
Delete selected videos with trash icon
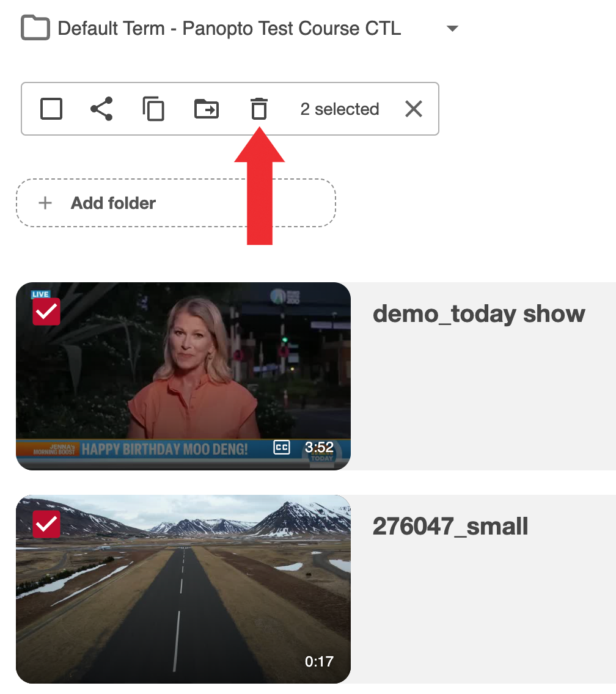tap(259, 109)
